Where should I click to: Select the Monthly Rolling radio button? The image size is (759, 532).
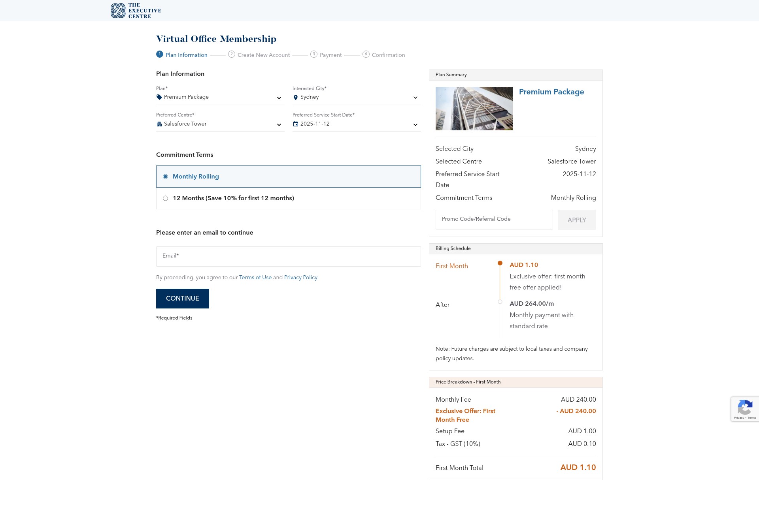point(166,177)
